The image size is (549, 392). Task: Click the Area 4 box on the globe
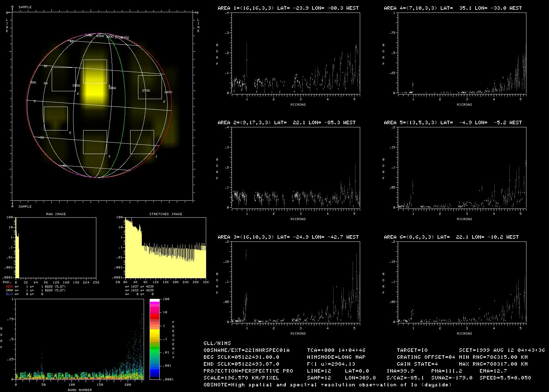95,72
